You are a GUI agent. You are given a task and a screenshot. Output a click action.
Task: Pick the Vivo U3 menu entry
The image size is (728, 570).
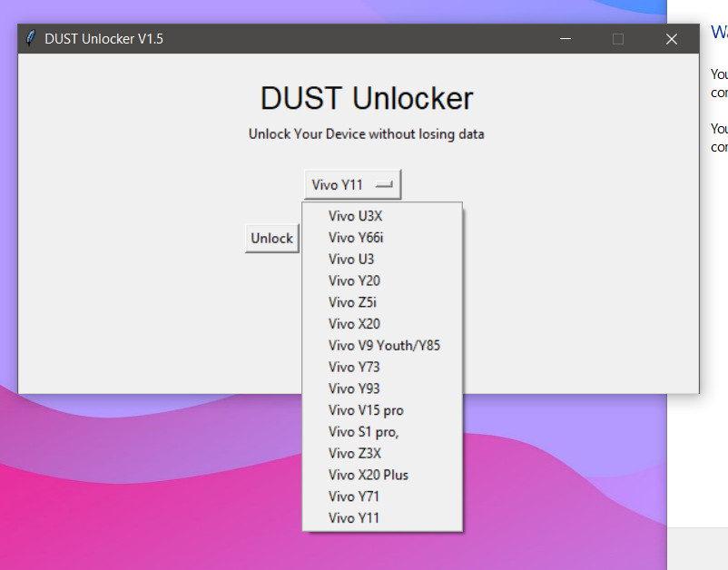click(x=382, y=259)
